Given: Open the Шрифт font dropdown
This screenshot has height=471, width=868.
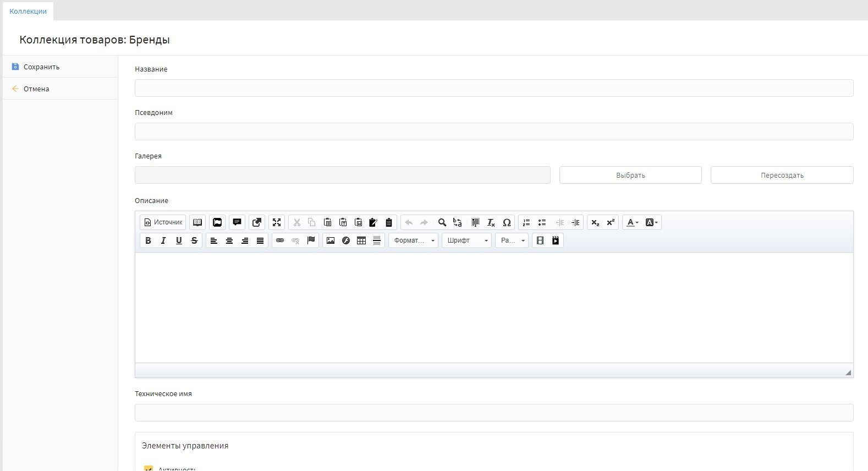Looking at the screenshot, I should tap(466, 240).
